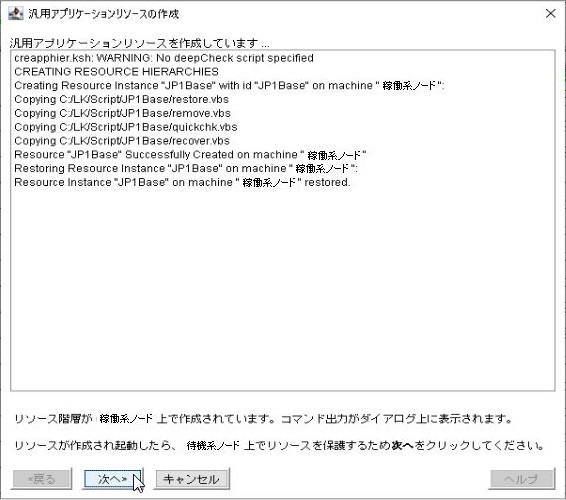Viewport: 566px width, 500px height.
Task: Click the empty area of log output box
Action: click(283, 289)
